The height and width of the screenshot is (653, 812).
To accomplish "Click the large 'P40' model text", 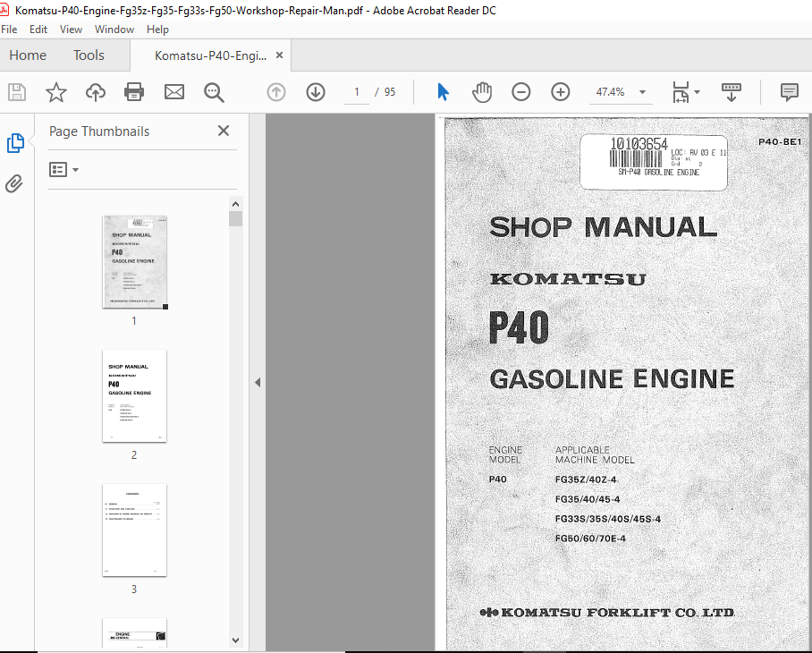I will coord(519,327).
